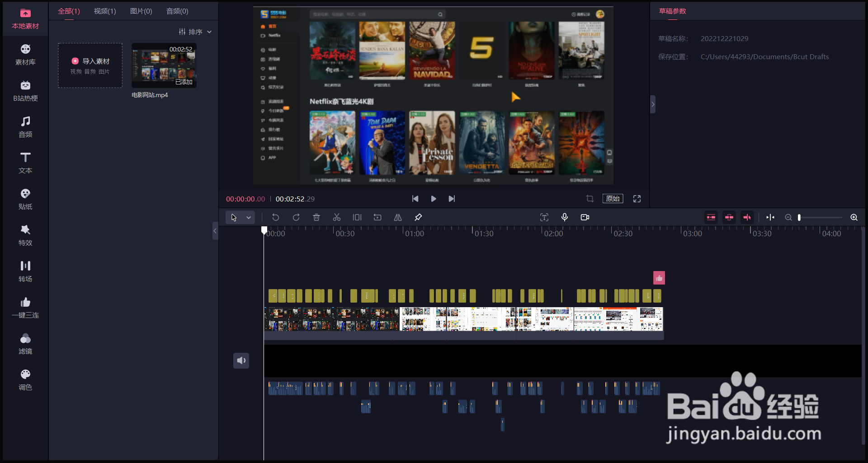The height and width of the screenshot is (463, 868).
Task: Enter fullscreen preview mode
Action: coord(637,199)
